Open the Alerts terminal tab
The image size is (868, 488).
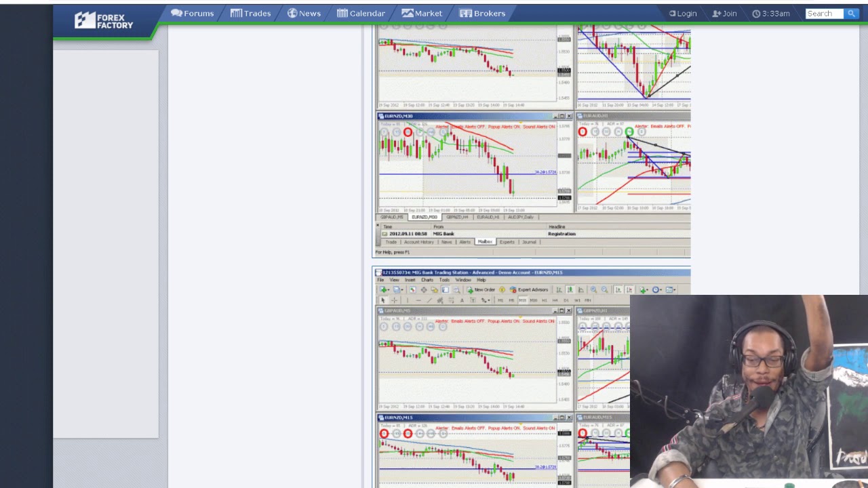pos(465,242)
